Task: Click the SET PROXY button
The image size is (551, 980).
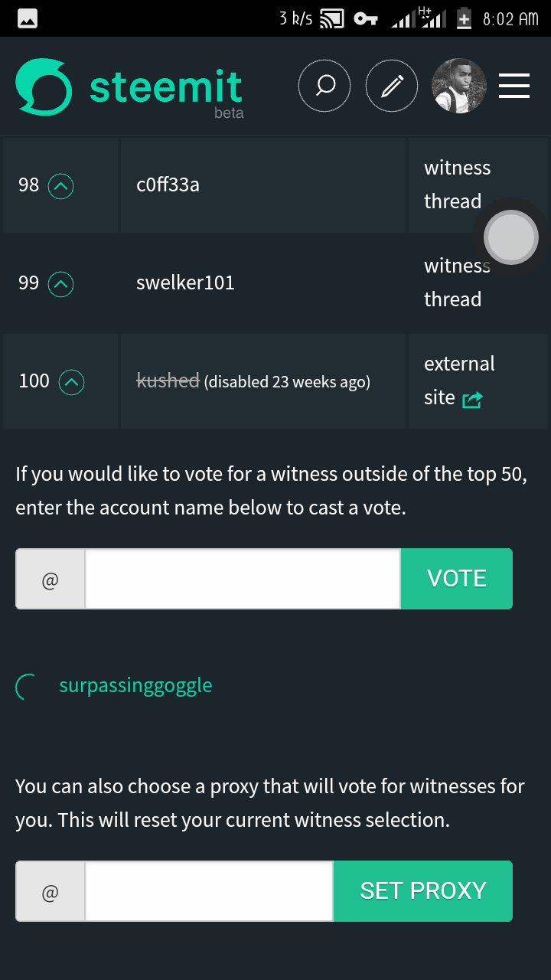Action: tap(423, 891)
